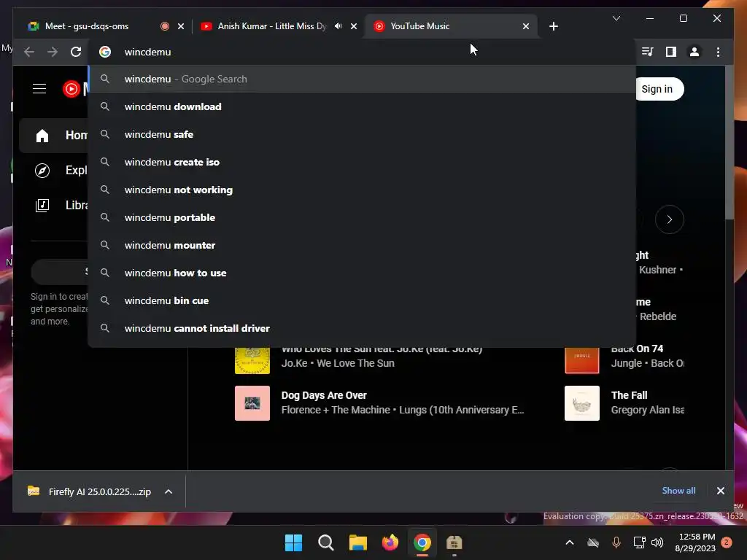Choose the 'wincdemu portable' suggestion
The image size is (747, 560).
click(362, 217)
